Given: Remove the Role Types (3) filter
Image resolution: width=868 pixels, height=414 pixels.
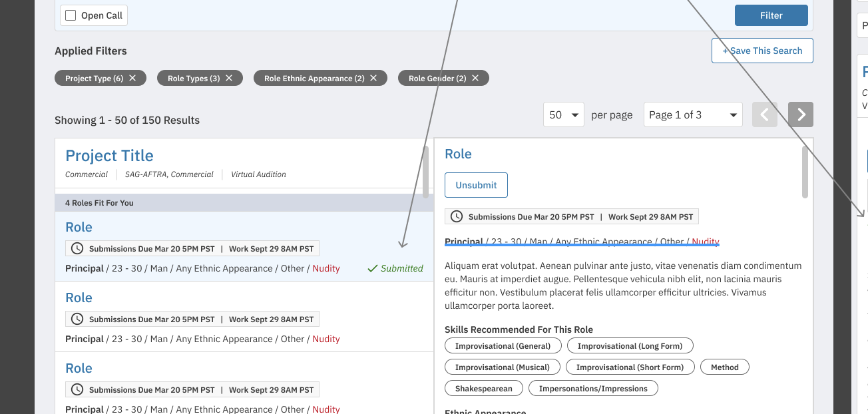Looking at the screenshot, I should pyautogui.click(x=229, y=78).
